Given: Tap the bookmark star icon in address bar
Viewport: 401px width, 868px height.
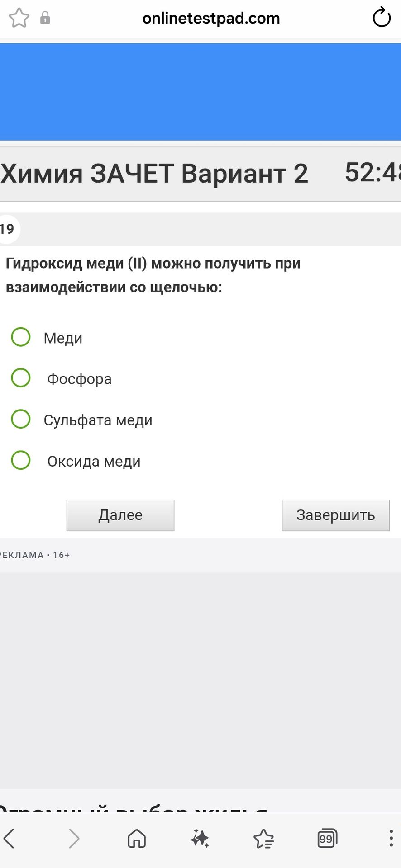Looking at the screenshot, I should tap(19, 19).
